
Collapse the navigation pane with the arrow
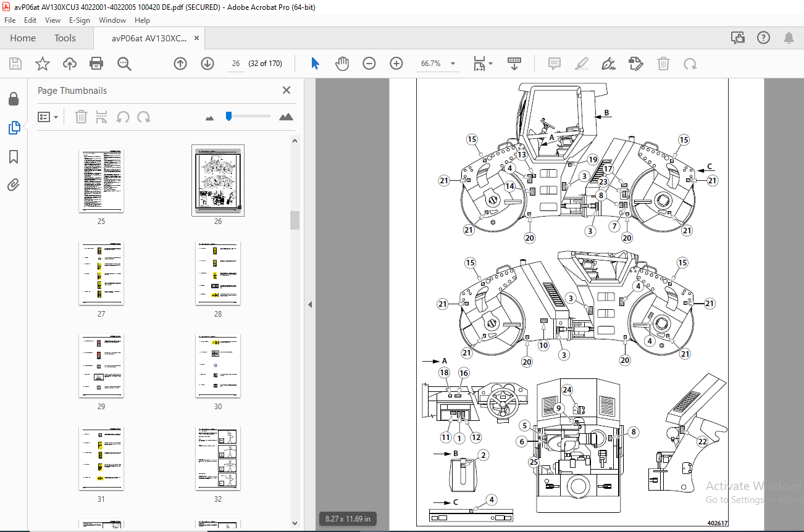[310, 304]
